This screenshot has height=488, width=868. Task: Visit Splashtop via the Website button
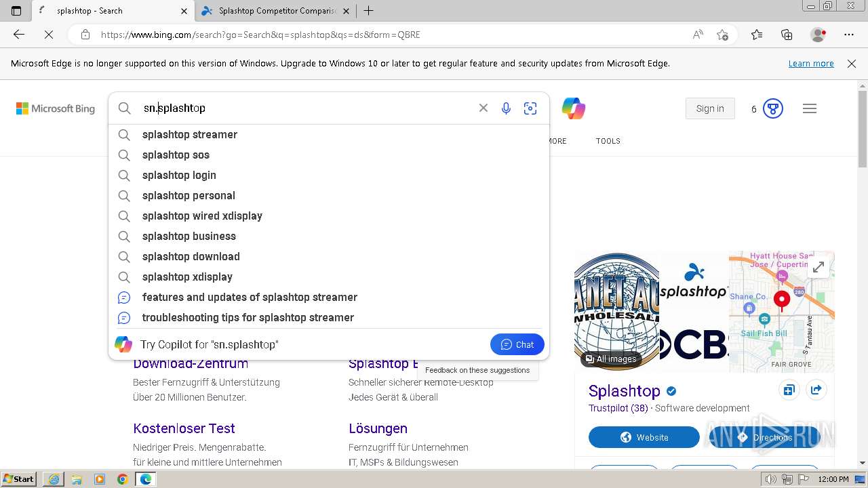pos(644,437)
